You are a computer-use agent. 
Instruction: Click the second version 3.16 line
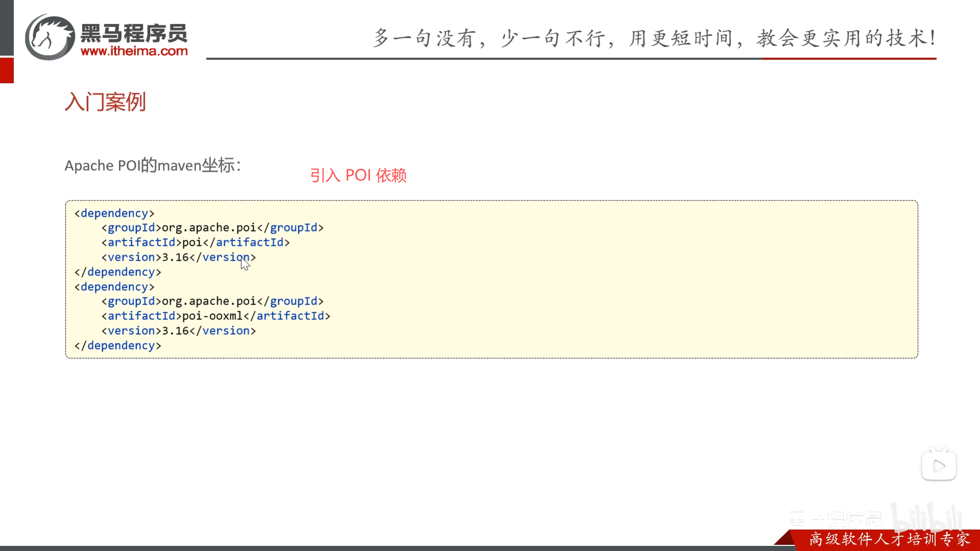tap(178, 331)
